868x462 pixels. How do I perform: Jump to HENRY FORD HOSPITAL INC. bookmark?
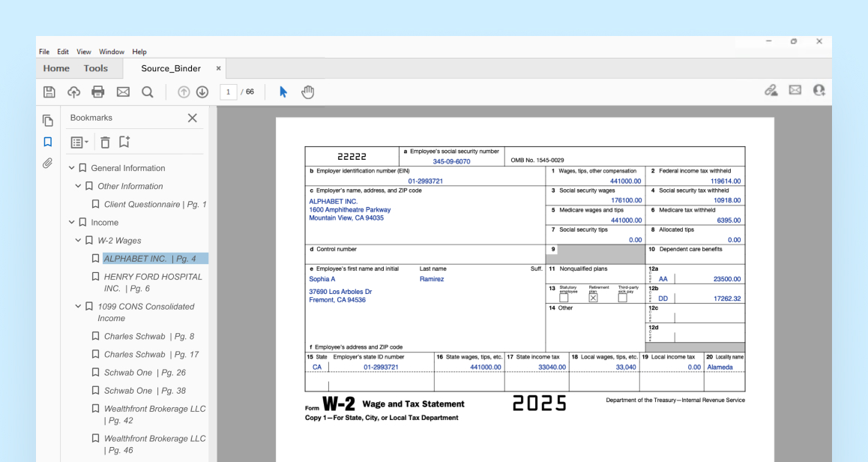pyautogui.click(x=153, y=283)
